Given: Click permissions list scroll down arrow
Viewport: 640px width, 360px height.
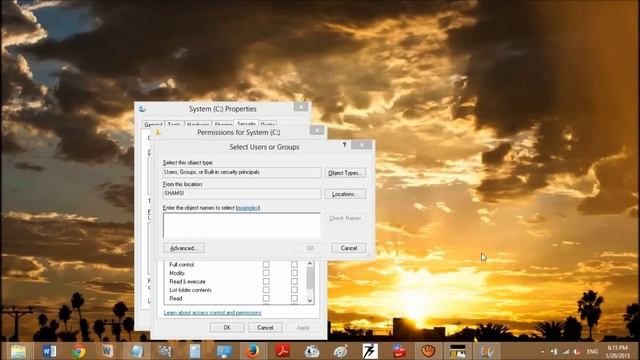Looking at the screenshot, I should (x=310, y=301).
